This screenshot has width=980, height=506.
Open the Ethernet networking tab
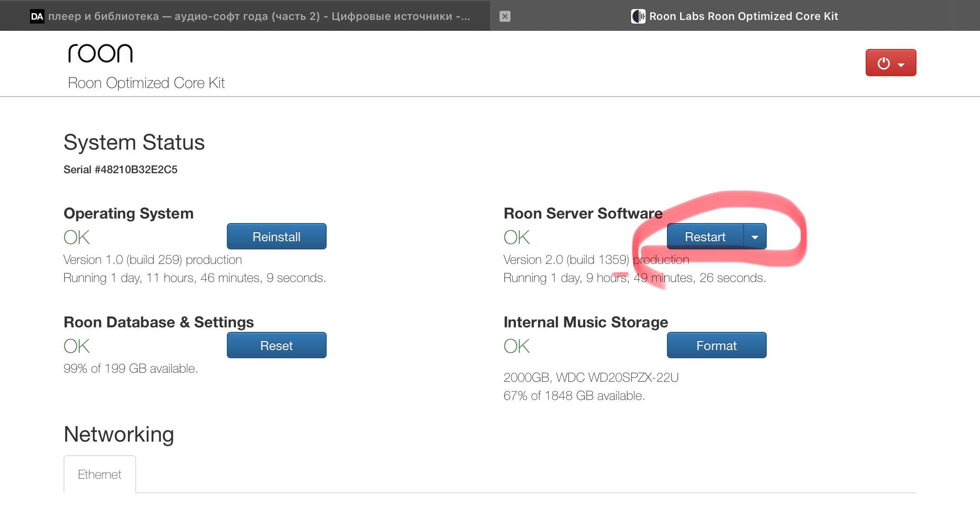tap(100, 474)
